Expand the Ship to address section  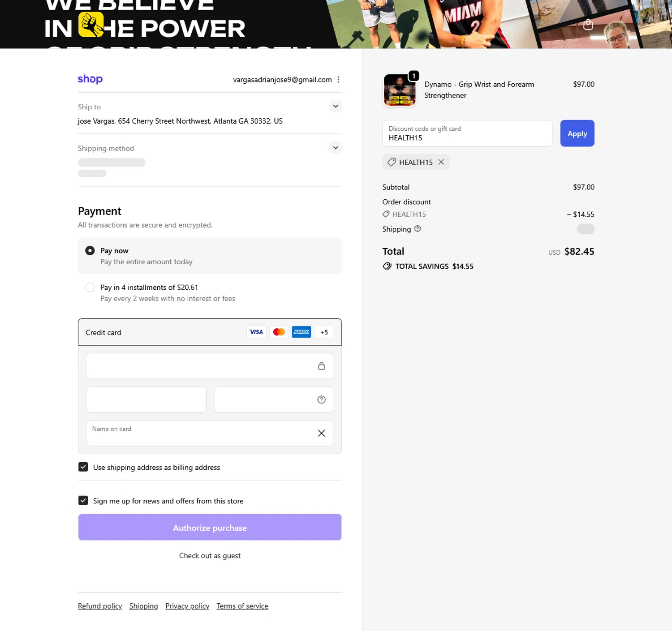336,106
